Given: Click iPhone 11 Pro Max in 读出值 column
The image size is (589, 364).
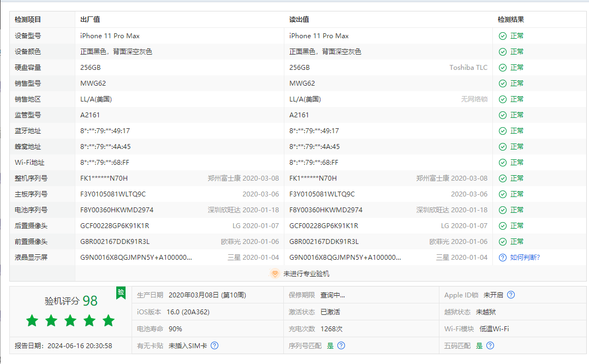Looking at the screenshot, I should [x=319, y=36].
